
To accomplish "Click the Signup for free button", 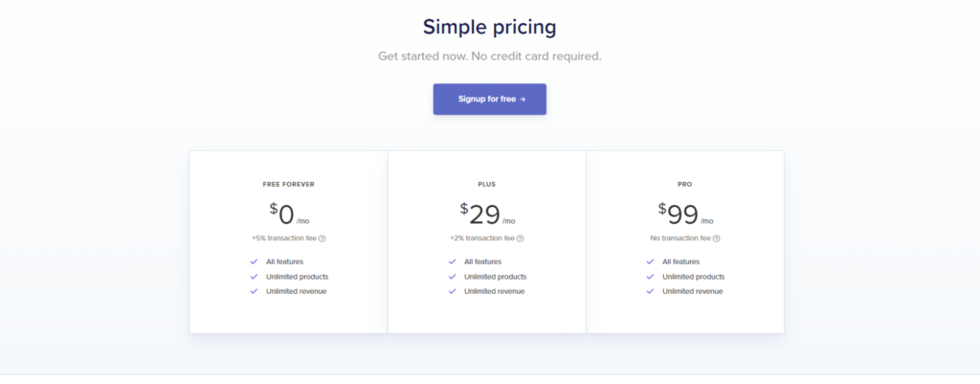I will (489, 99).
